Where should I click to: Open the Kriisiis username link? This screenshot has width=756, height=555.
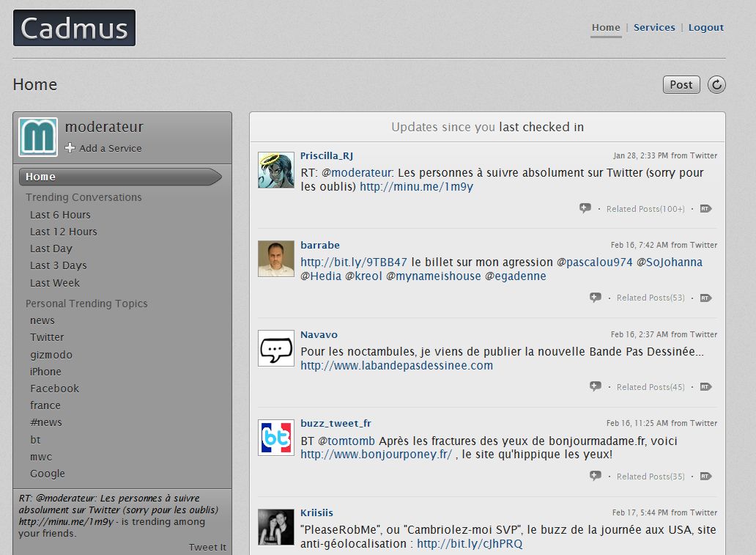point(316,512)
